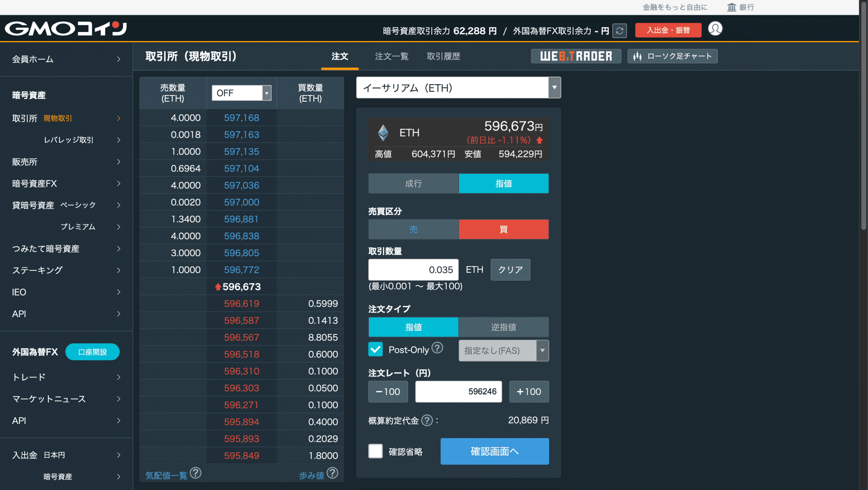The width and height of the screenshot is (868, 490).
Task: Click the help icon beside 概算約定代金
Action: [427, 420]
